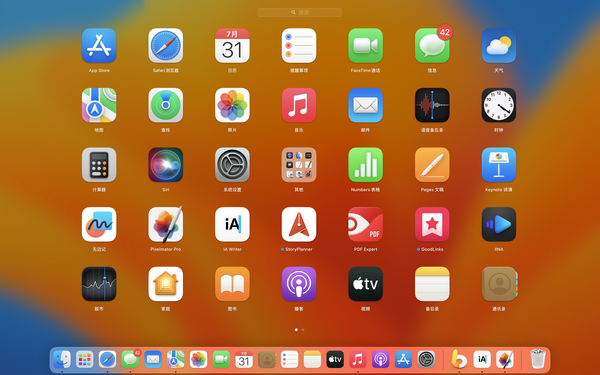
Task: Open Mail from the Launchpad grid
Action: 365,105
